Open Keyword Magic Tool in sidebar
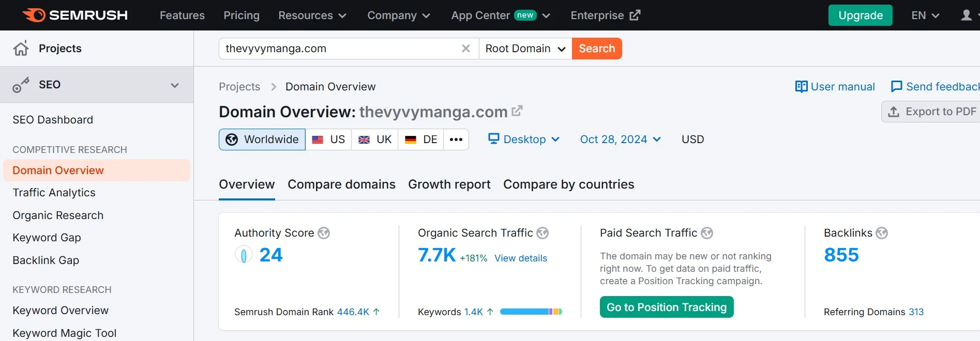The height and width of the screenshot is (341, 980). coord(64,333)
